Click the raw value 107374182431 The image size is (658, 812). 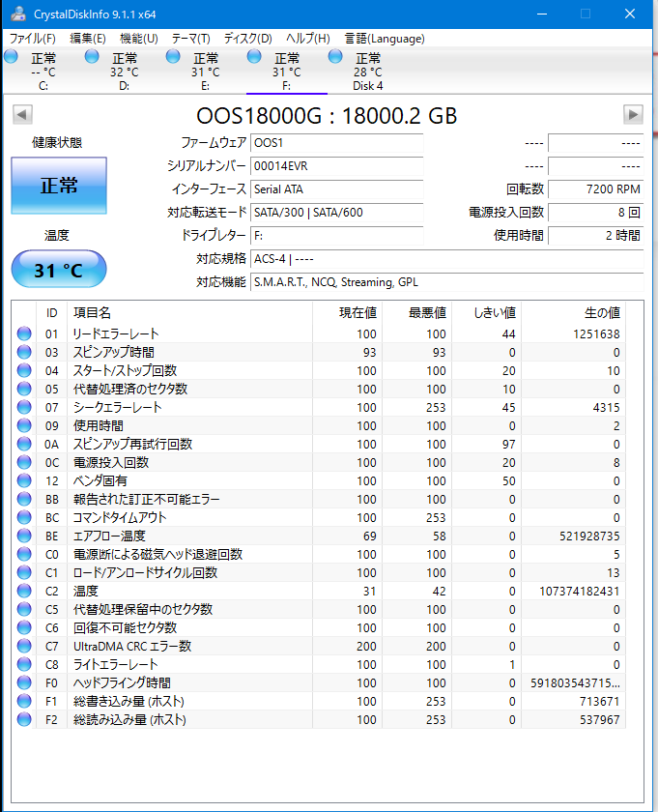(580, 591)
